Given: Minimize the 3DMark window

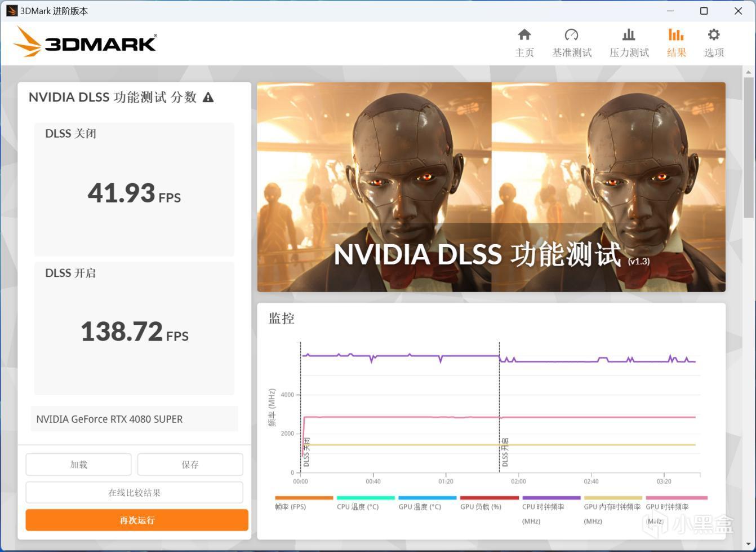Looking at the screenshot, I should coord(670,11).
